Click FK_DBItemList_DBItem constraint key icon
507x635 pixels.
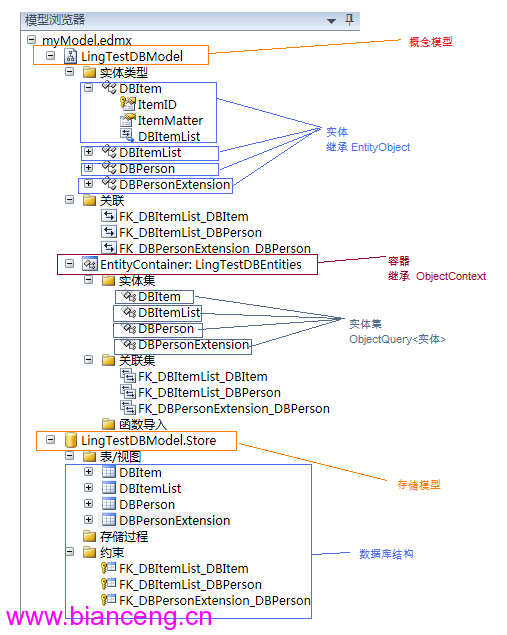point(109,568)
